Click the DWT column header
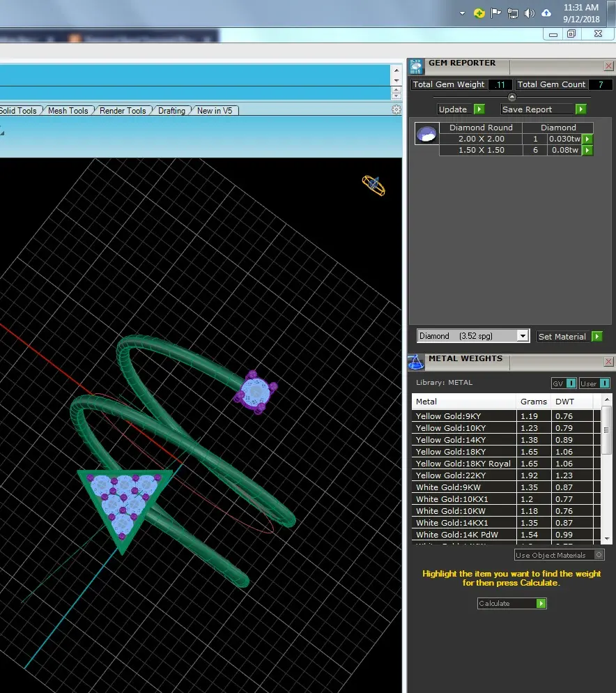The image size is (616, 693). 572,402
